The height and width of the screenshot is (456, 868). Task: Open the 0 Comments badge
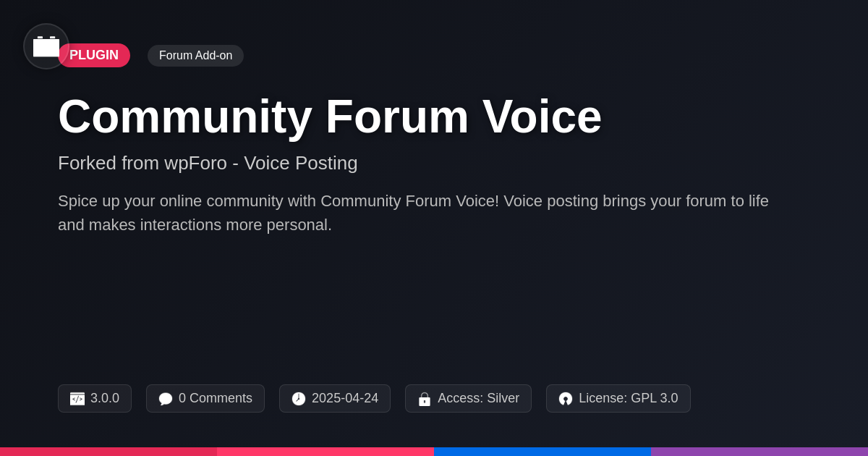click(205, 399)
